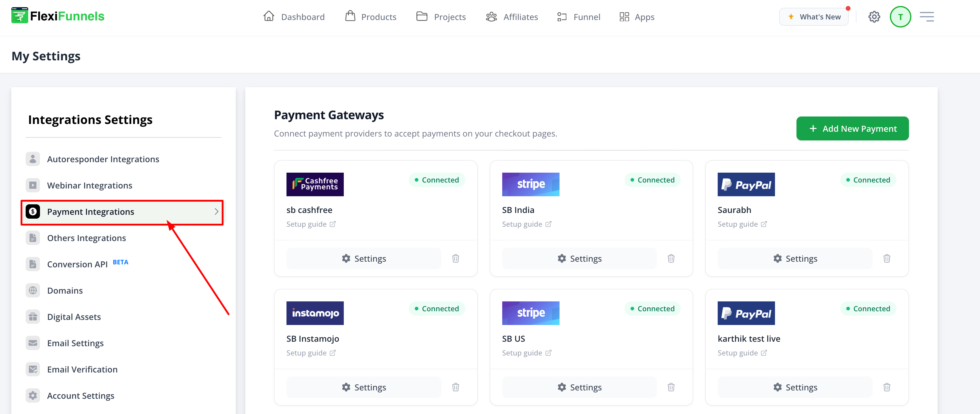This screenshot has width=980, height=414.
Task: Click the FlexiFunnels logo
Action: coord(58,16)
